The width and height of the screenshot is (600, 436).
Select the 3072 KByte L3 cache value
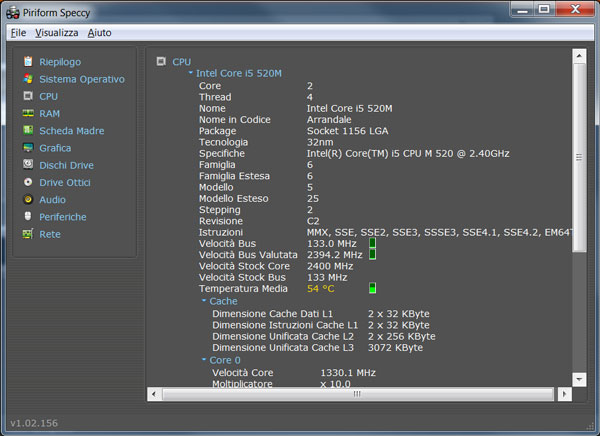(395, 348)
